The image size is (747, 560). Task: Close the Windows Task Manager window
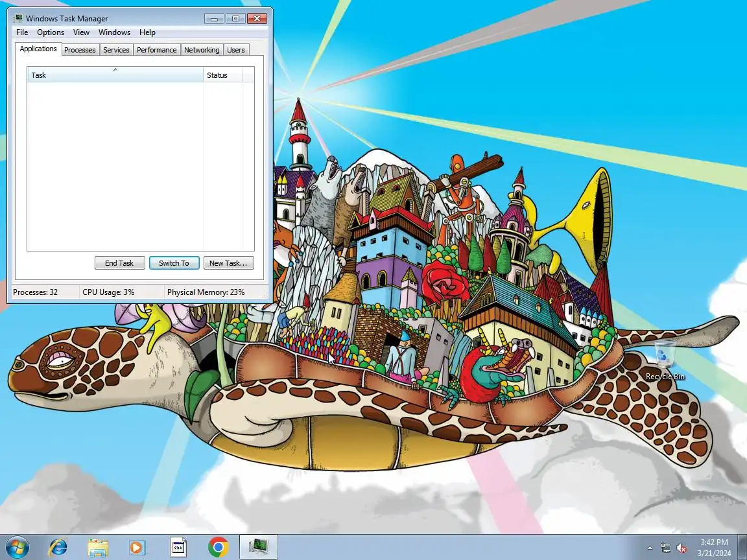[x=257, y=19]
